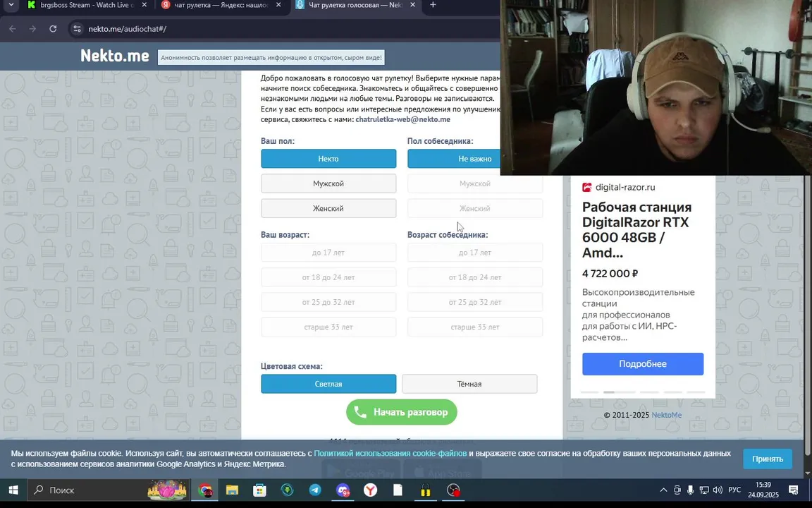812x508 pixels.
Task: Open network settings tray icon
Action: (703, 490)
